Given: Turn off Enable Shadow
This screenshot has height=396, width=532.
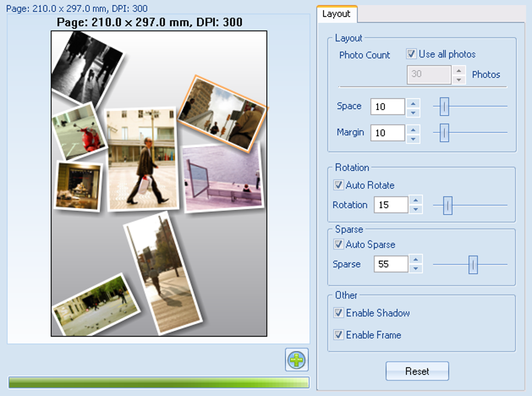Looking at the screenshot, I should tap(338, 313).
